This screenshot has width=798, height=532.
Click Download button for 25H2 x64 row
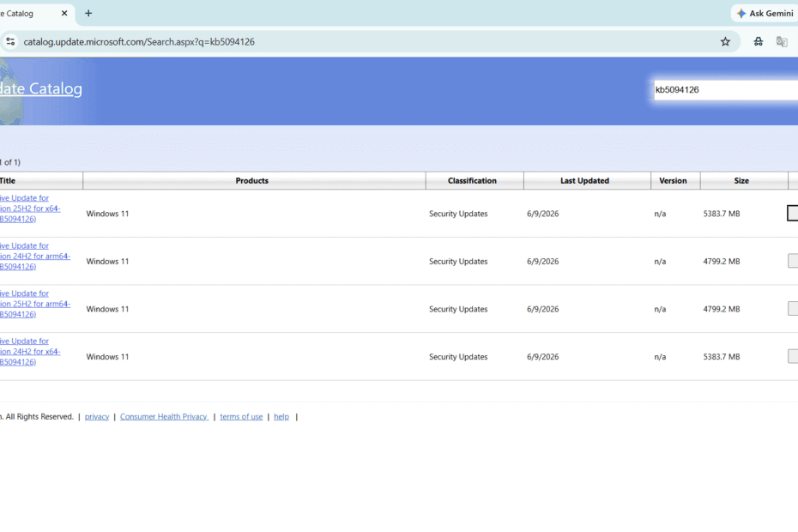(792, 213)
